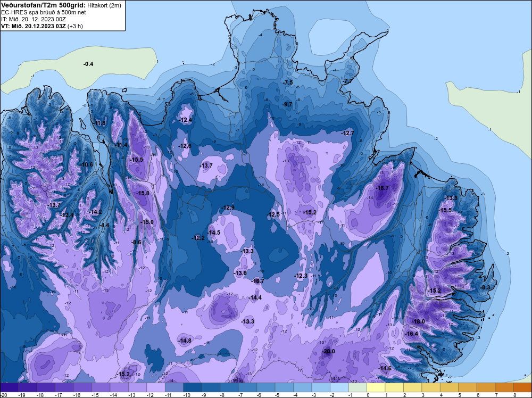The image size is (532, 398).
Task: Click the -14.6 temperature value
Action: [x=385, y=369]
